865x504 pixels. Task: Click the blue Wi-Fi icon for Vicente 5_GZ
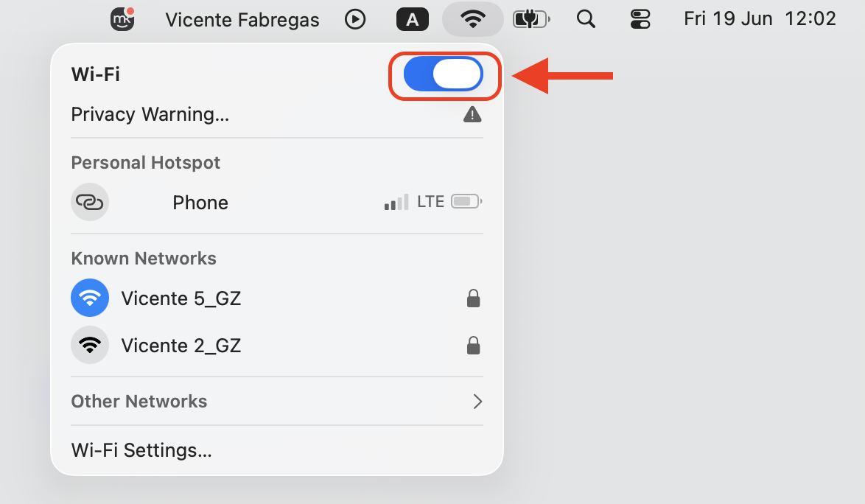[x=90, y=298]
